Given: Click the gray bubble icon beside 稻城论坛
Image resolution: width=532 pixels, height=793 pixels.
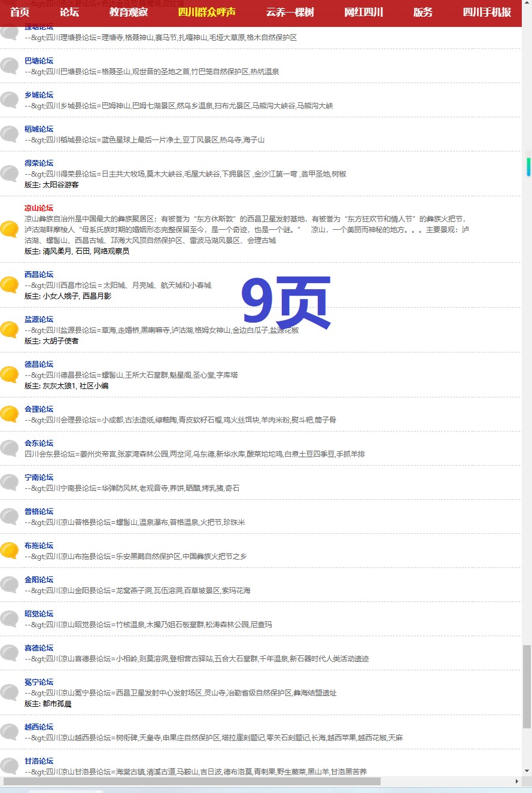Looking at the screenshot, I should pyautogui.click(x=10, y=134).
